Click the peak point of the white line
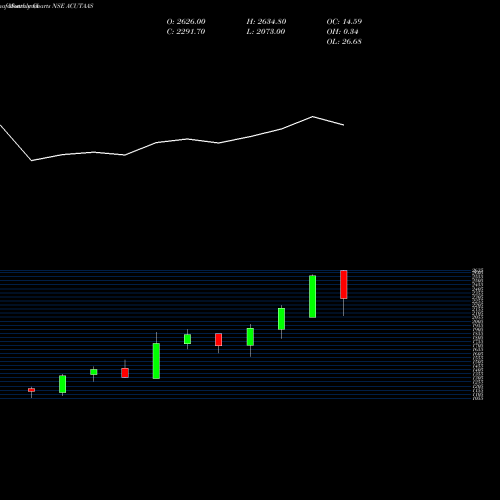Screen dimensions: 500x500 (x=313, y=116)
